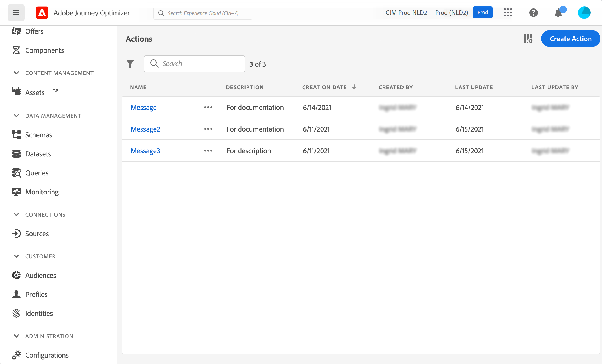Open the app switcher grid
This screenshot has width=602, height=364.
(508, 13)
